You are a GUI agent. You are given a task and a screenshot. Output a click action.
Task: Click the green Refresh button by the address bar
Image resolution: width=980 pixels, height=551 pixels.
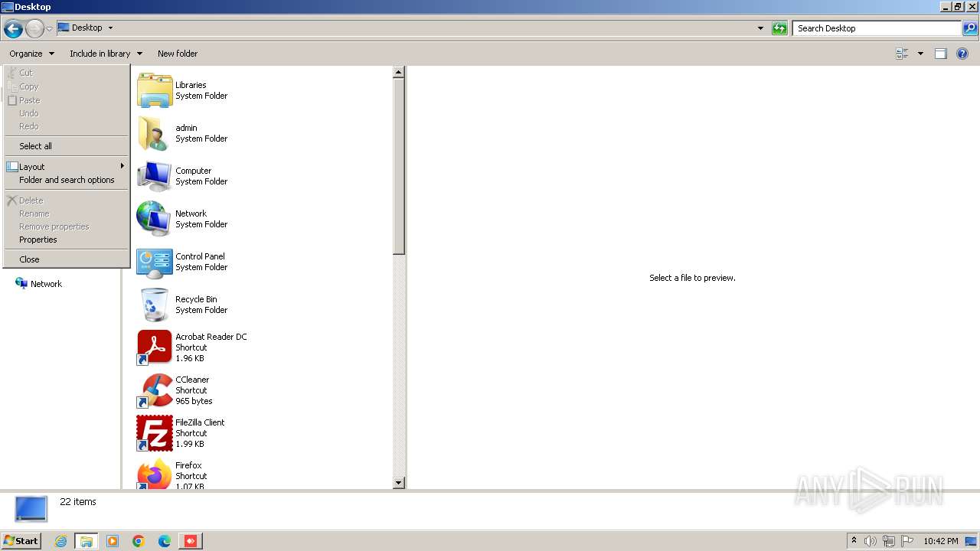pyautogui.click(x=779, y=28)
